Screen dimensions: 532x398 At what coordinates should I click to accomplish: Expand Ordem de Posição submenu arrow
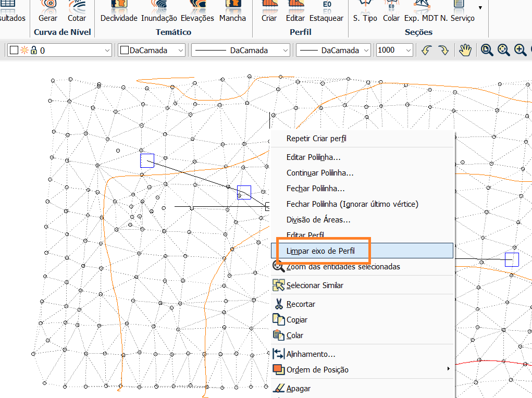[x=448, y=369]
